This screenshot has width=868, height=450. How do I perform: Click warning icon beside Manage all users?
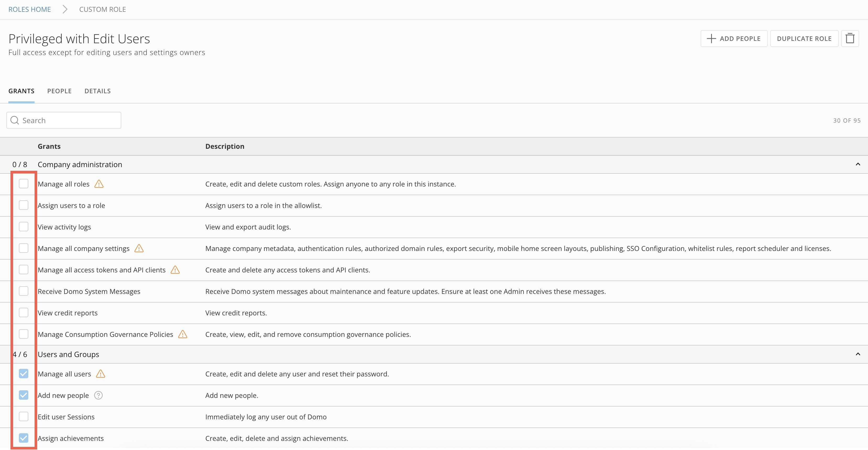tap(100, 374)
